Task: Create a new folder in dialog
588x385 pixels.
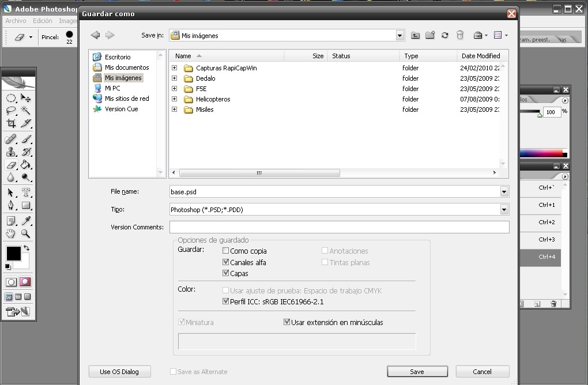Action: [x=429, y=35]
